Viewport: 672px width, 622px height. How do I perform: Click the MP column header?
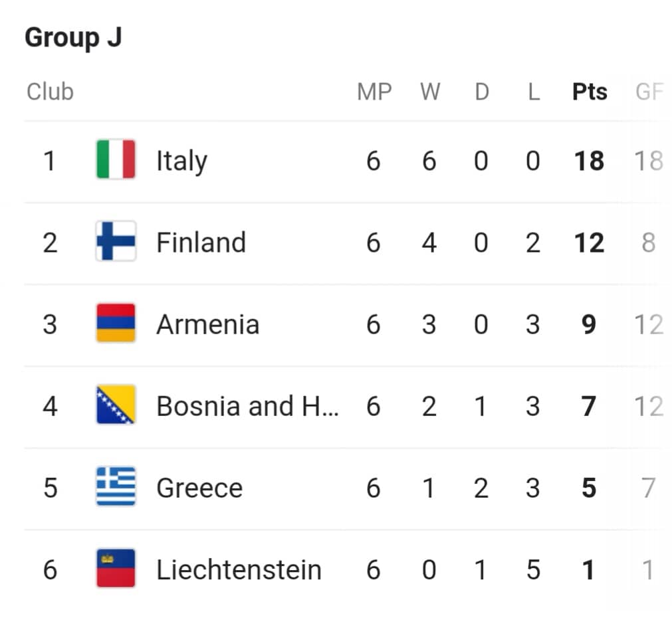[374, 92]
